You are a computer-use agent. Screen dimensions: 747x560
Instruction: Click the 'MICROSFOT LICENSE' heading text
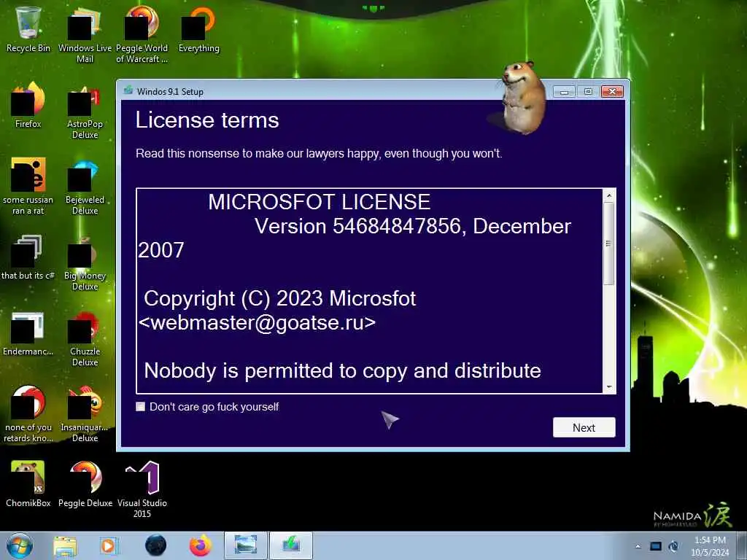click(x=320, y=202)
